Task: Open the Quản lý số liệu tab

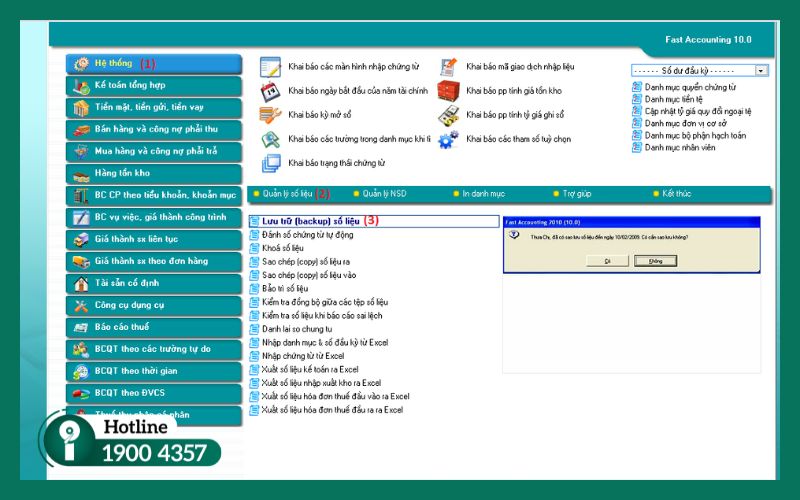Action: point(287,194)
